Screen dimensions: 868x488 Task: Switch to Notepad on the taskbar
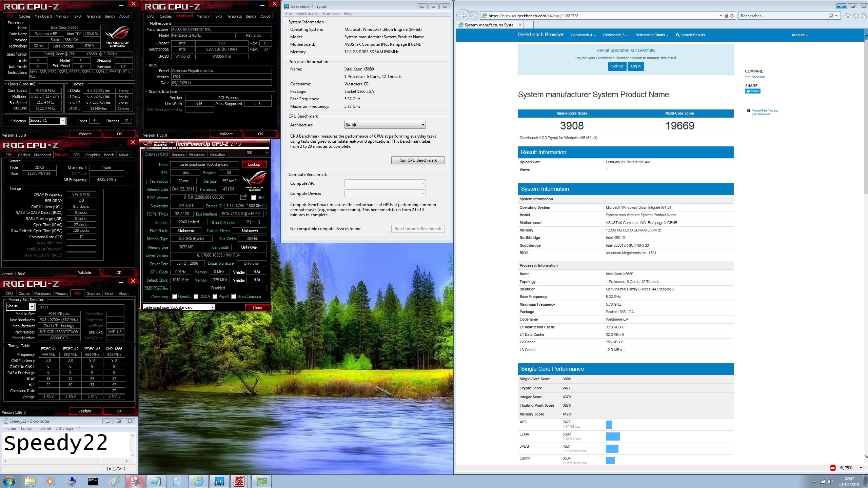[x=156, y=481]
